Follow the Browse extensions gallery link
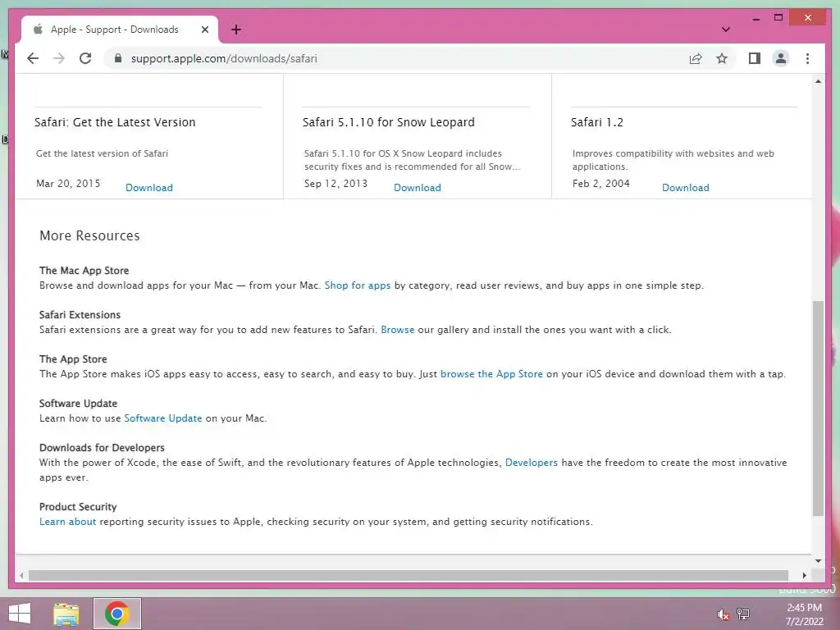The height and width of the screenshot is (630, 840). click(398, 330)
